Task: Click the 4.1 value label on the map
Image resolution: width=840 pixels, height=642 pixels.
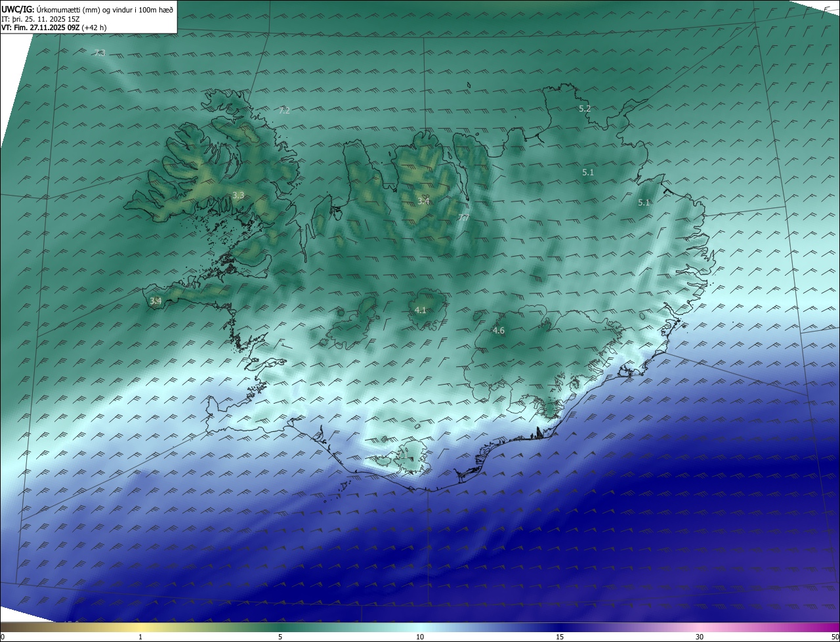Action: pyautogui.click(x=421, y=310)
